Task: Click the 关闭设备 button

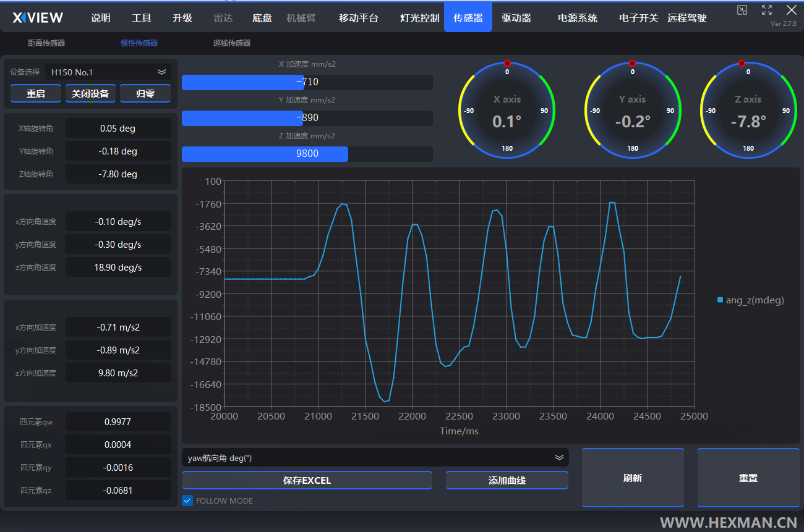Action: click(x=90, y=93)
